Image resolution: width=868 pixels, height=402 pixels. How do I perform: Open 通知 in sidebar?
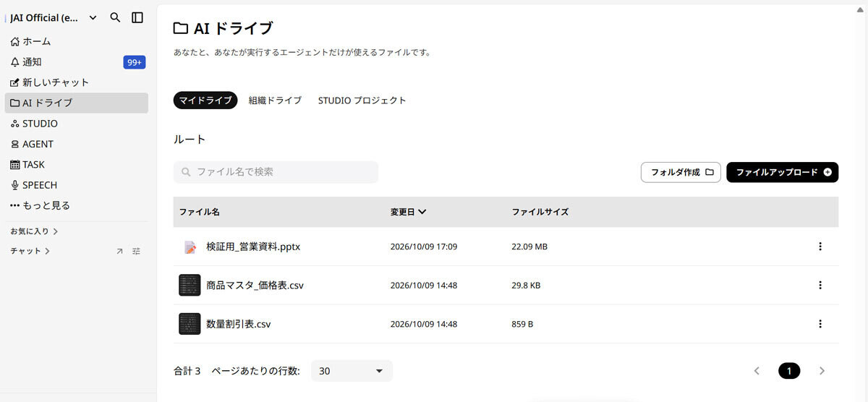76,62
